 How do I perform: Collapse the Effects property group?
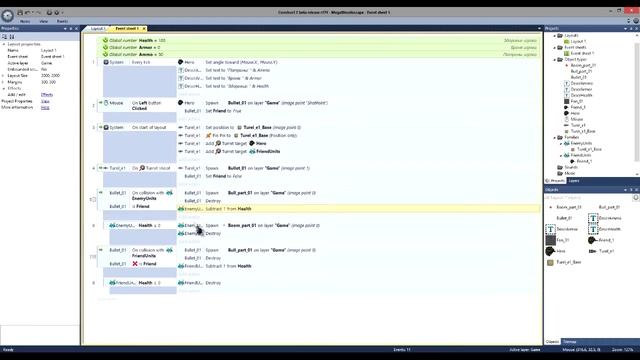pos(4,88)
